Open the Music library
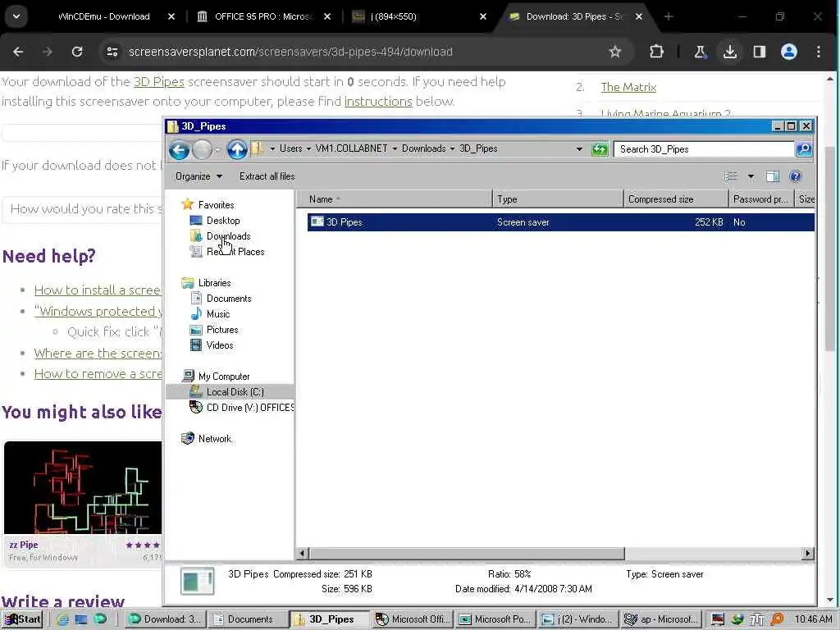Screen dimensions: 840x630 [x=218, y=314]
